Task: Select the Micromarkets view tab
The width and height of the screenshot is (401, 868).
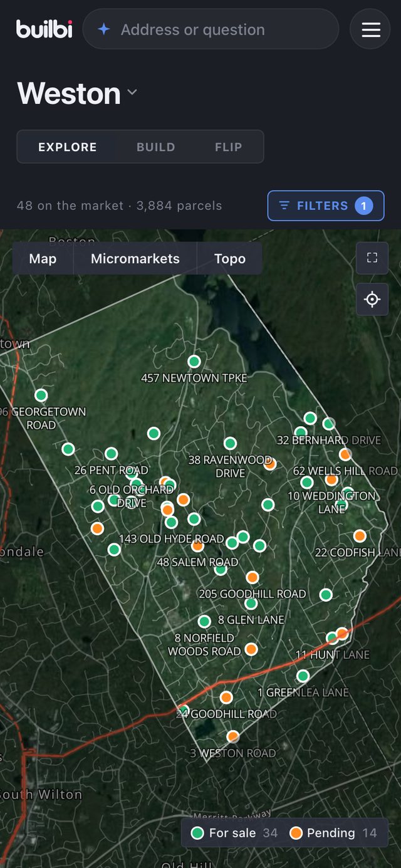Action: [135, 258]
